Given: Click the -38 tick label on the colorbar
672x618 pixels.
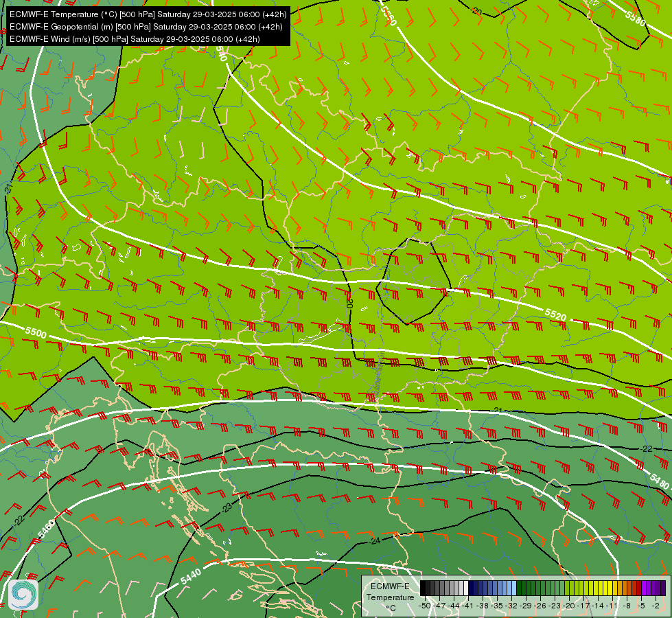Looking at the screenshot, I should coord(483,606).
